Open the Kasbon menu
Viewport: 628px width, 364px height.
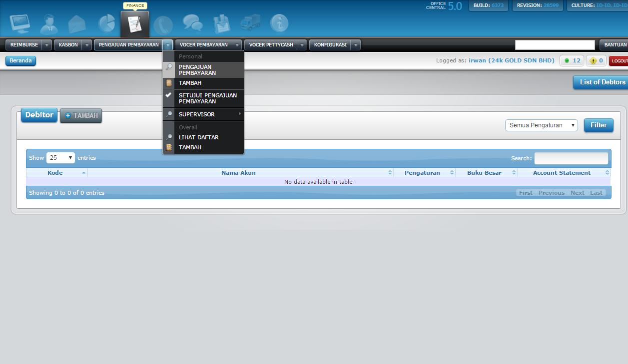pyautogui.click(x=68, y=45)
